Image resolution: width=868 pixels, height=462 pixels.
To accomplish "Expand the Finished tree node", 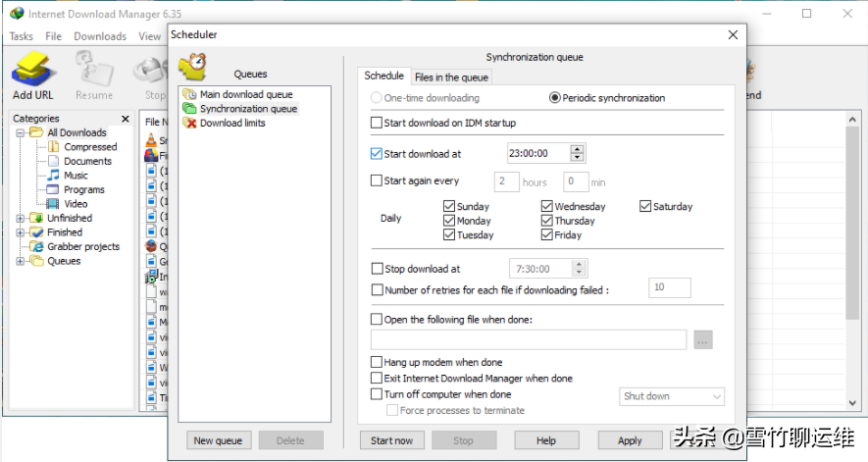I will (21, 232).
